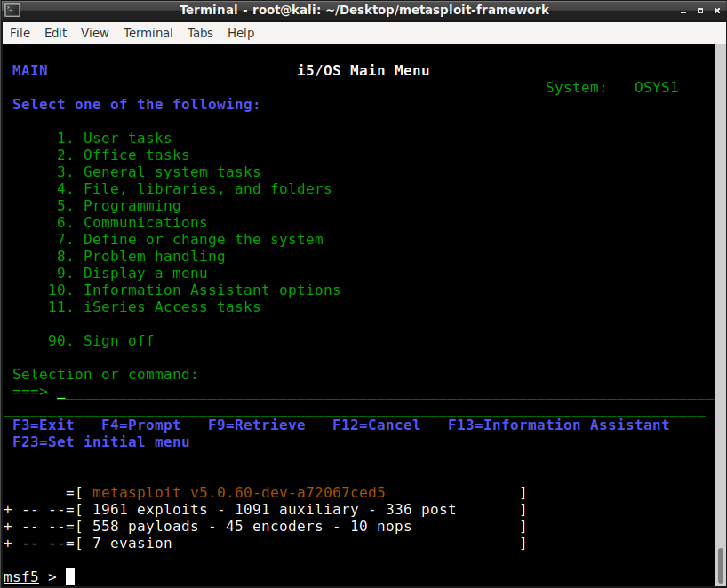Click the System: OSYS1 text
Screen dimensions: 727x588
point(612,88)
